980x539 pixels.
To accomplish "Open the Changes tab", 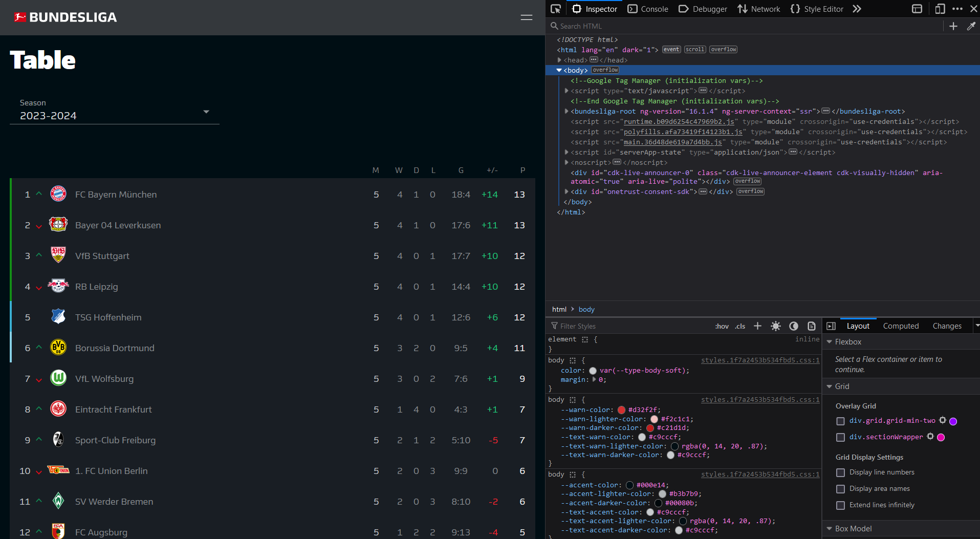I will (x=947, y=326).
